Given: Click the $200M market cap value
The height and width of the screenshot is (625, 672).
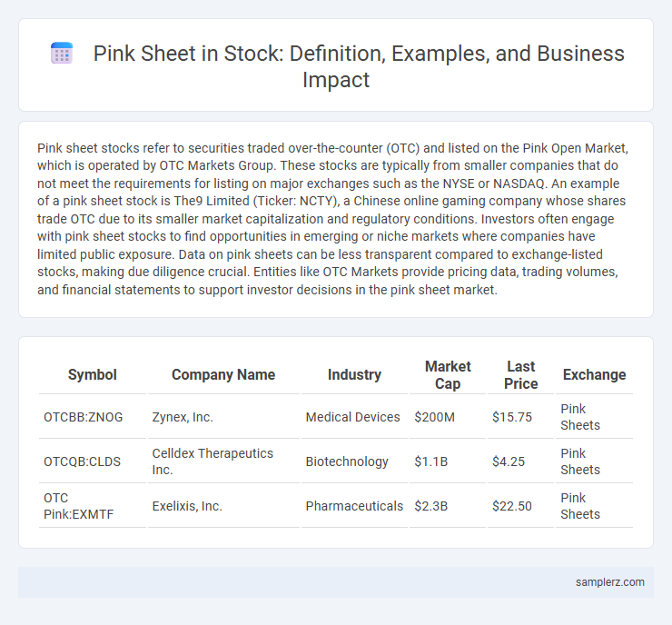Looking at the screenshot, I should [435, 417].
